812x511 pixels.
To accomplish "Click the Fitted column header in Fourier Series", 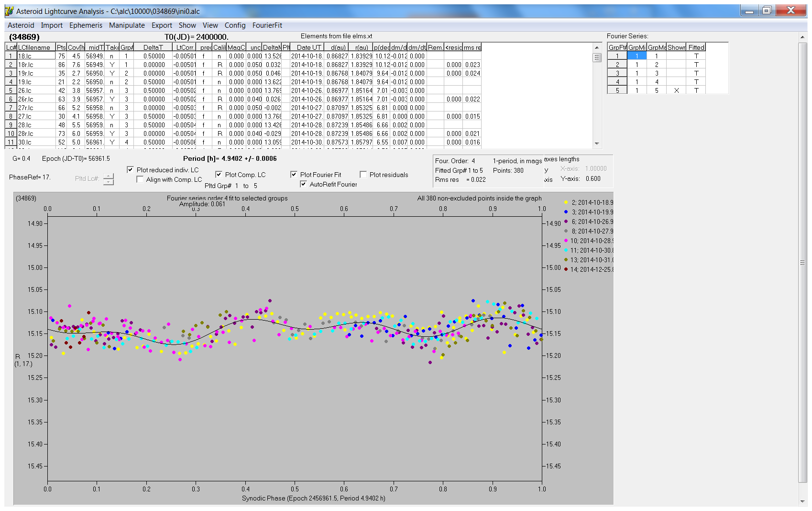I will click(696, 47).
